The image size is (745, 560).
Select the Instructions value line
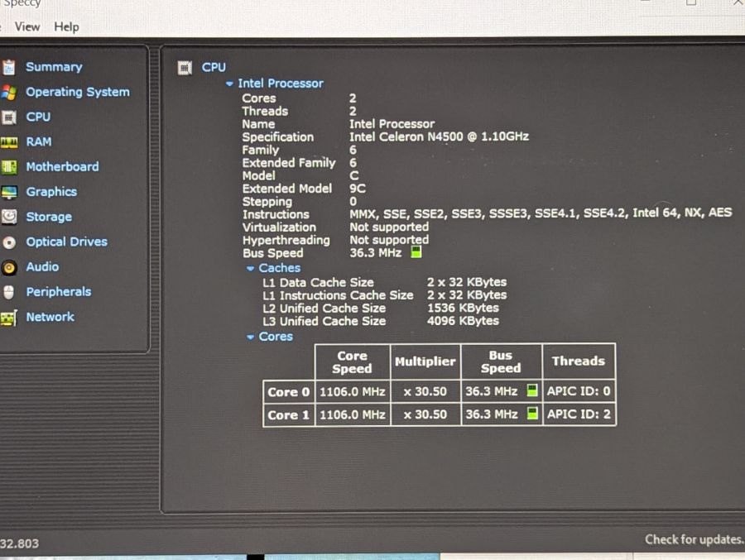[x=541, y=213]
